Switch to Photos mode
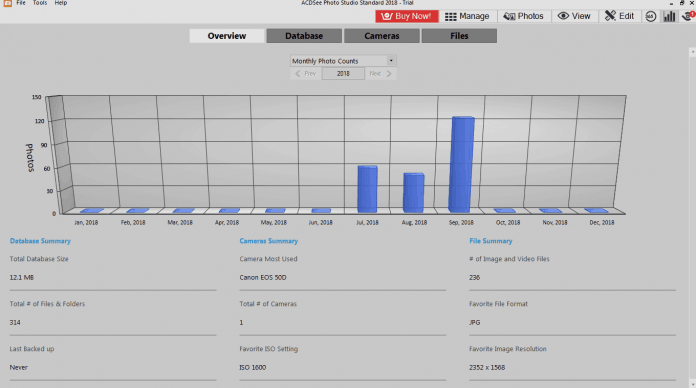Viewport: 696px width, 388px height. coord(524,16)
